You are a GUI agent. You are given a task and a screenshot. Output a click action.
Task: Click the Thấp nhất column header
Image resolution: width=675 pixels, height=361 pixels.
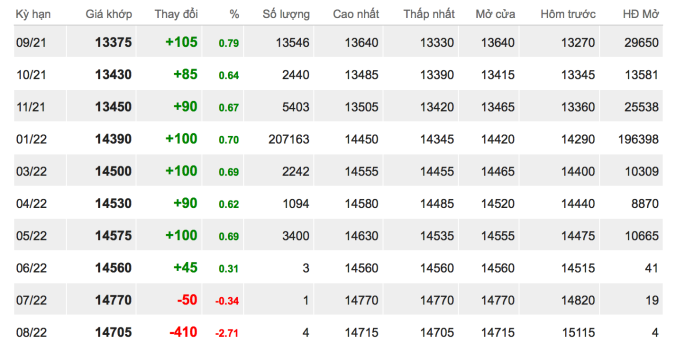coord(429,14)
